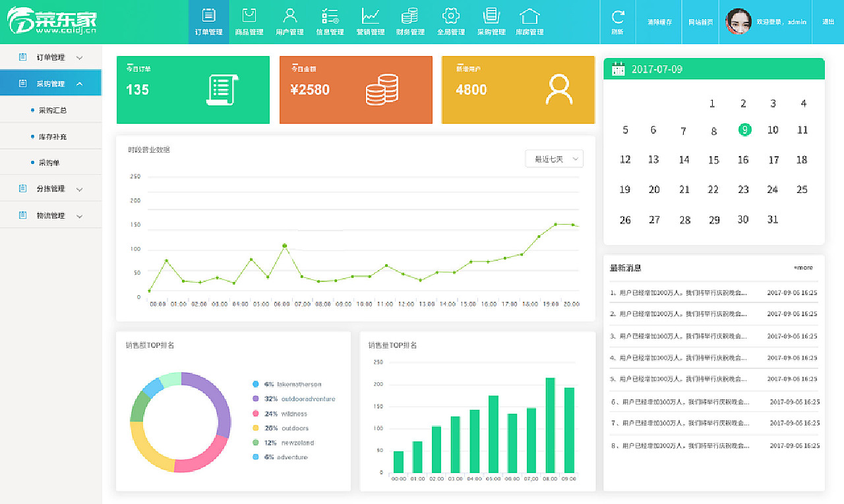Open the 全局管理 gear icon

coord(451,15)
